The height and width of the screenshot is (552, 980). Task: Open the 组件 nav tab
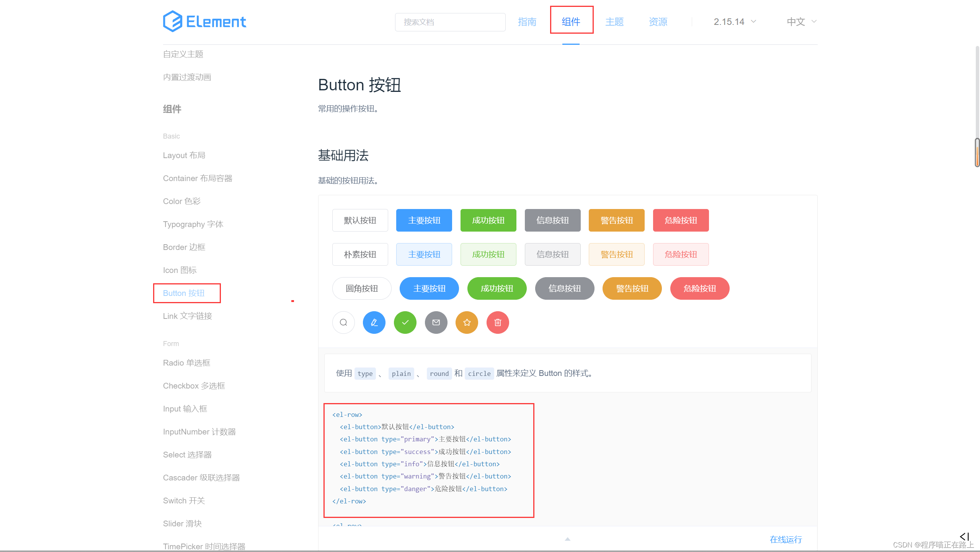[x=571, y=22]
